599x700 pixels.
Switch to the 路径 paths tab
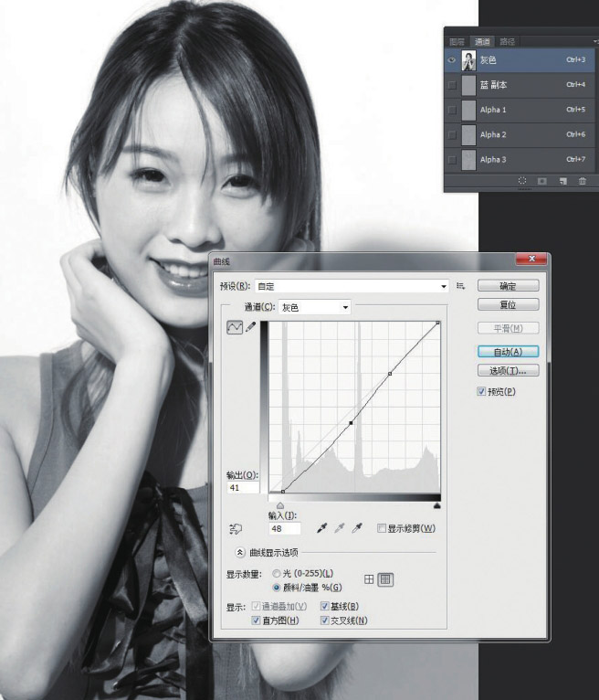point(507,41)
